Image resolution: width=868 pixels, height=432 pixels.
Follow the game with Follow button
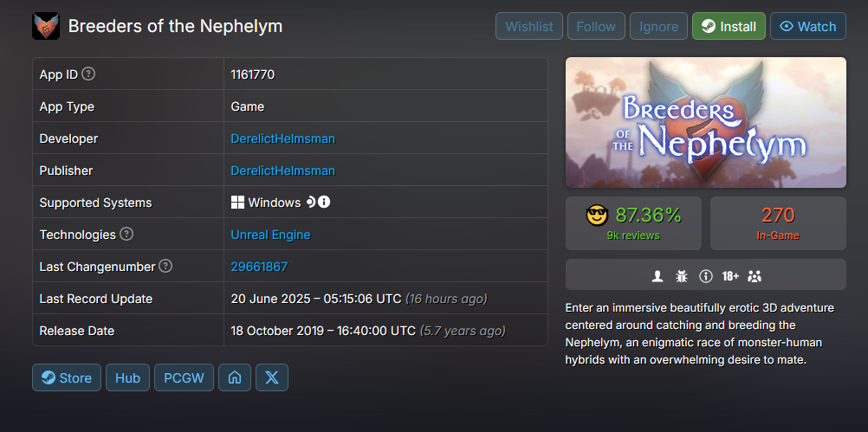pos(596,26)
